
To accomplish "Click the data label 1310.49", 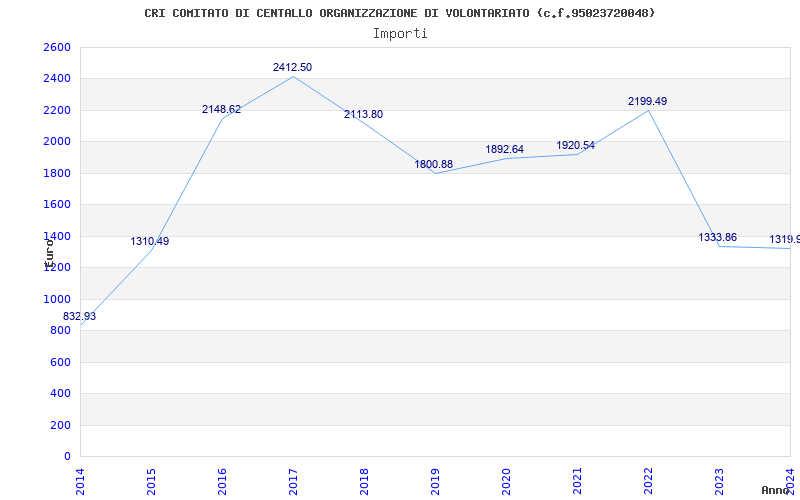I will (x=149, y=241).
